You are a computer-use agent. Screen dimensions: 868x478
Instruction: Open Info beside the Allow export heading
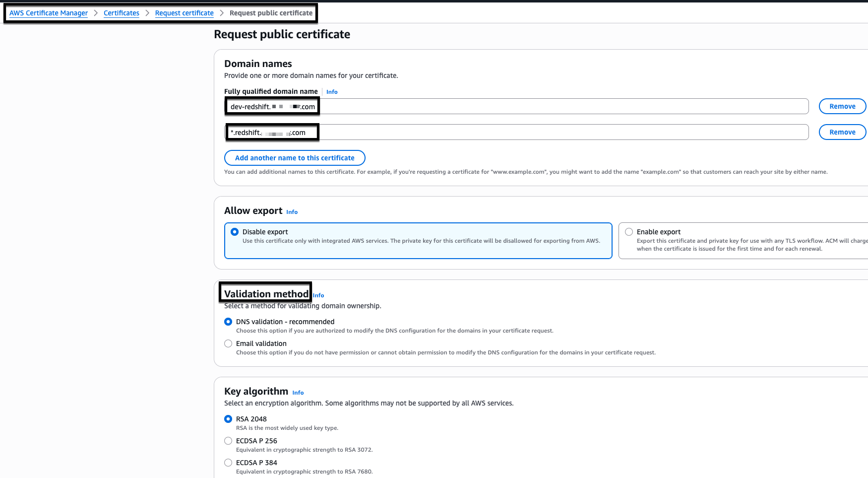click(292, 212)
